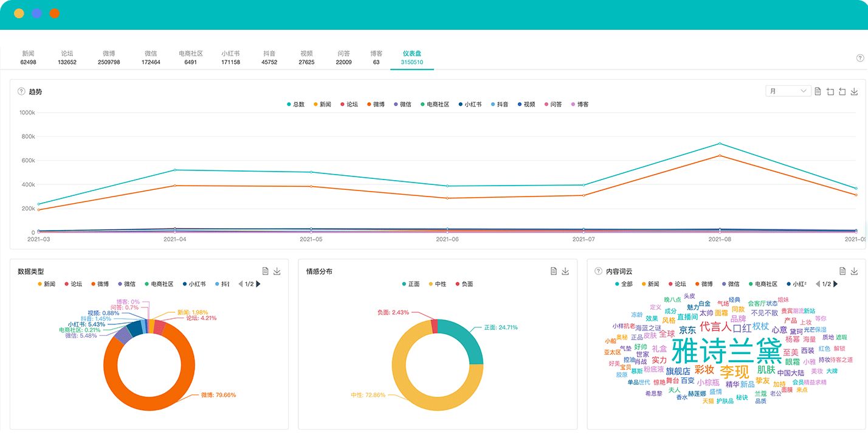Activate area zoom icon in 趋势 toolbar

pos(830,91)
